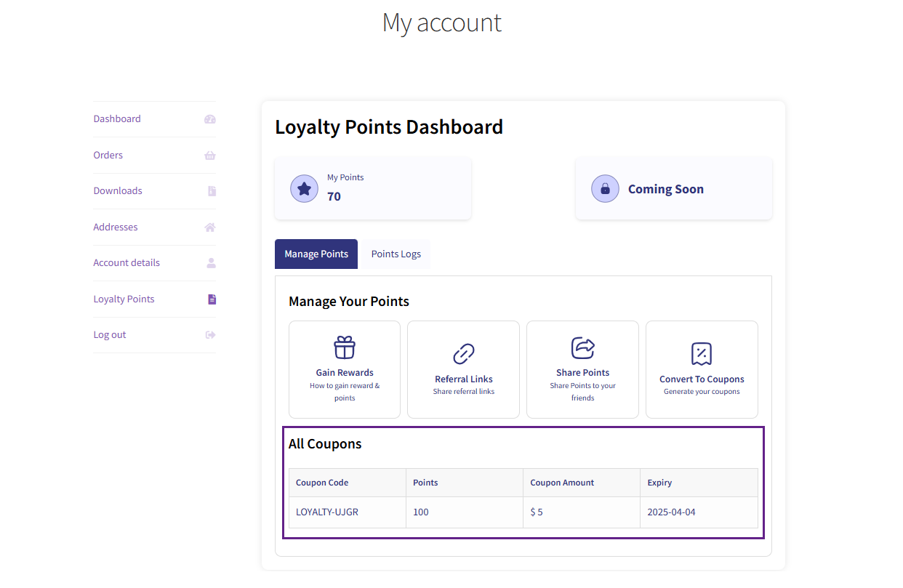Switch to the Manage Points tab
The height and width of the screenshot is (588, 903).
(316, 254)
